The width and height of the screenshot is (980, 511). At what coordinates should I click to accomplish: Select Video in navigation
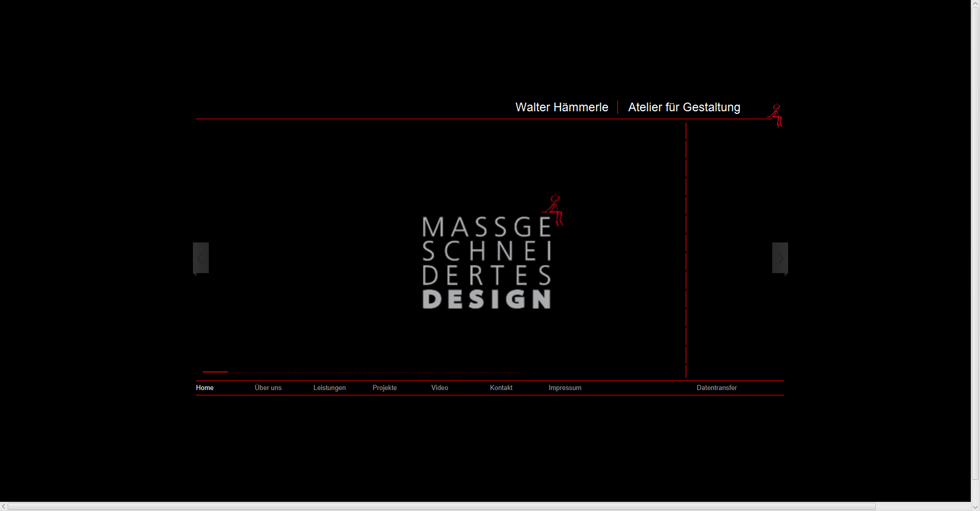(x=439, y=388)
